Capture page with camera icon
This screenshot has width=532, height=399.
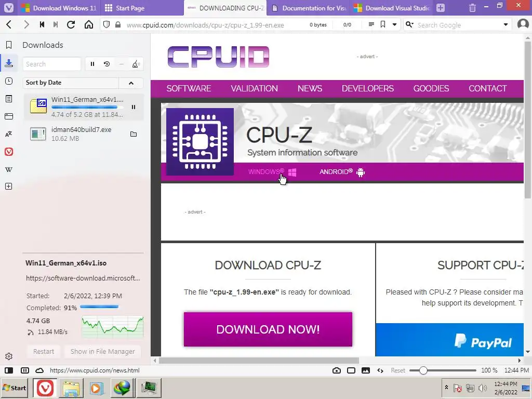point(337,370)
